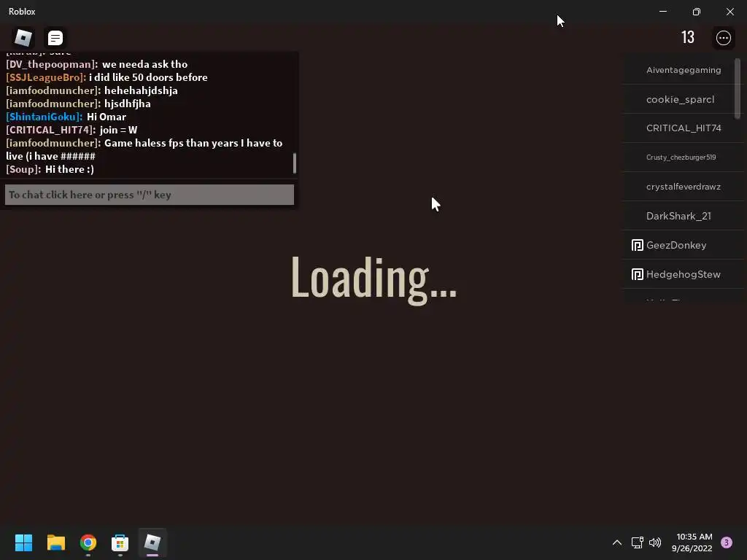This screenshot has height=560, width=747.
Task: Open the network status icon
Action: tap(638, 542)
